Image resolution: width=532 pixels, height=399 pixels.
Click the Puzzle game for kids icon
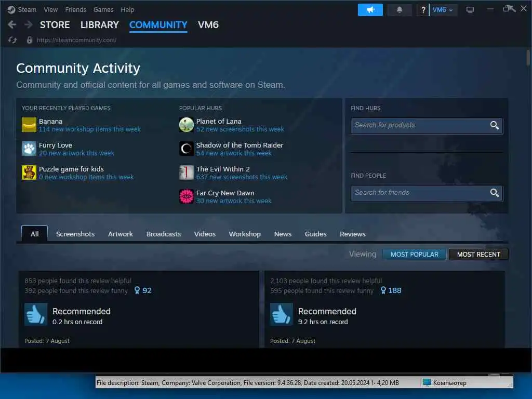(29, 172)
